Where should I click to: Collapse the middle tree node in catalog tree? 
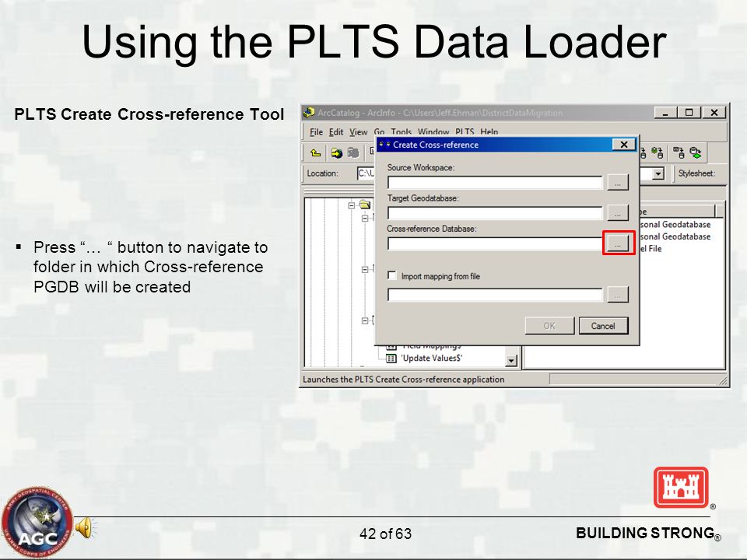(x=365, y=270)
